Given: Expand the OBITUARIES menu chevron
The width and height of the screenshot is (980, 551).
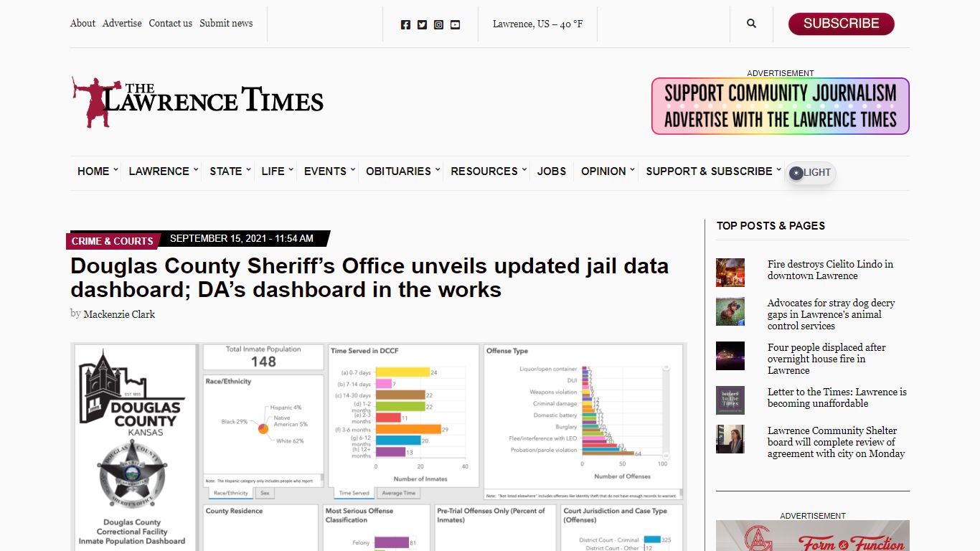Looking at the screenshot, I should (437, 169).
